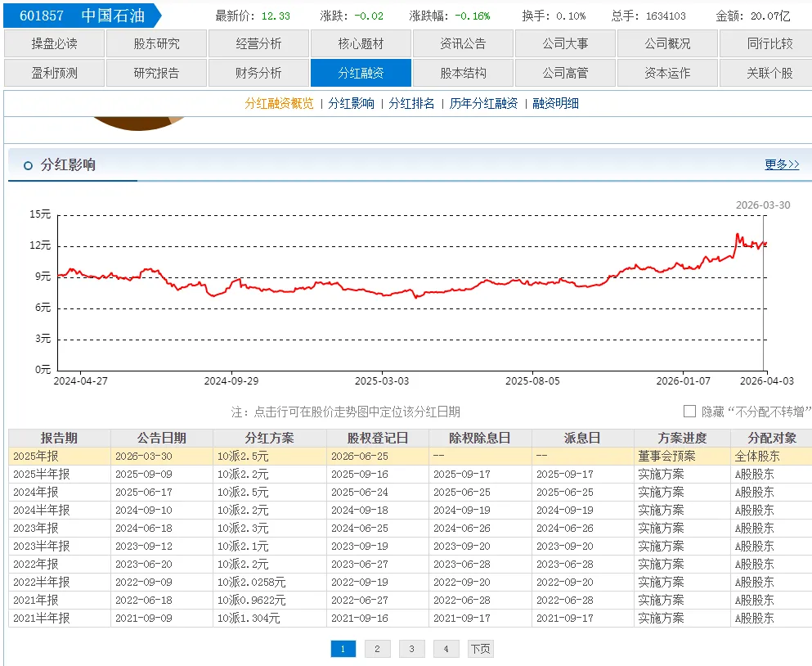
Task: Click chart date label 2025-08-05
Action: pyautogui.click(x=532, y=381)
